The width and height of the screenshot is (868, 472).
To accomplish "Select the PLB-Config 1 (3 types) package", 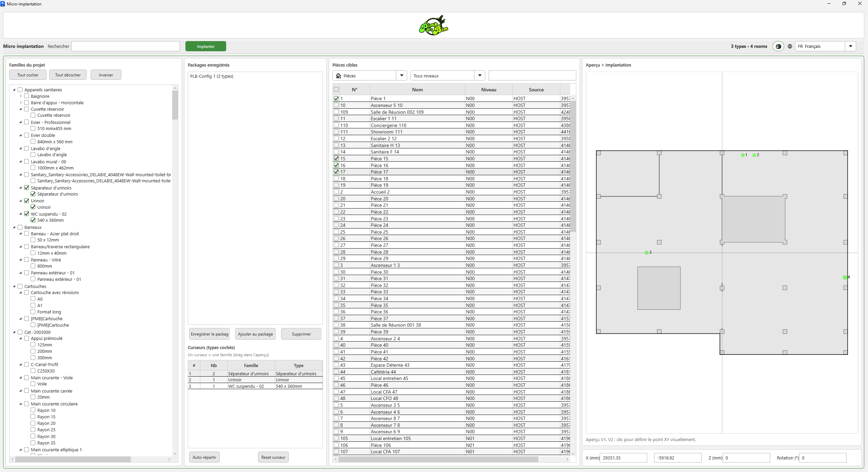I will click(212, 76).
